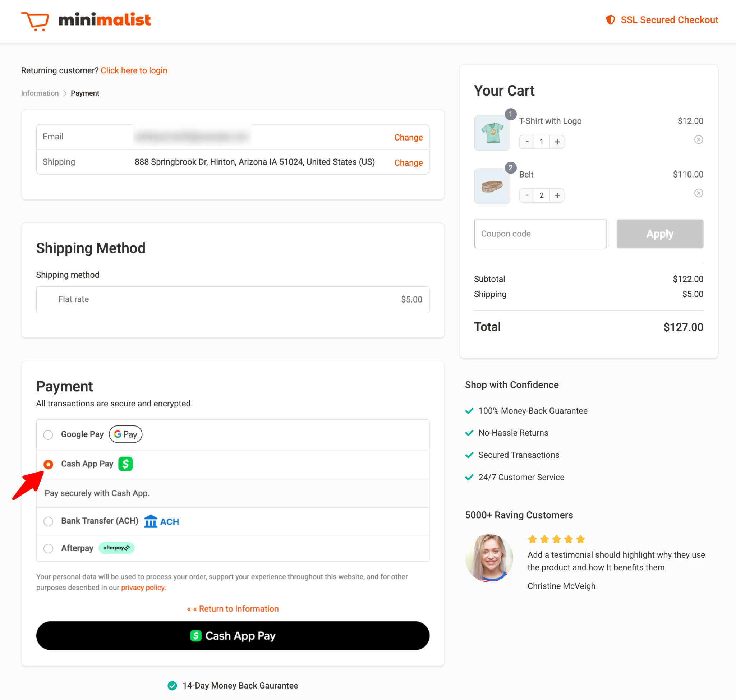
Task: Select Bank Transfer (ACH) as payment method
Action: click(x=48, y=521)
